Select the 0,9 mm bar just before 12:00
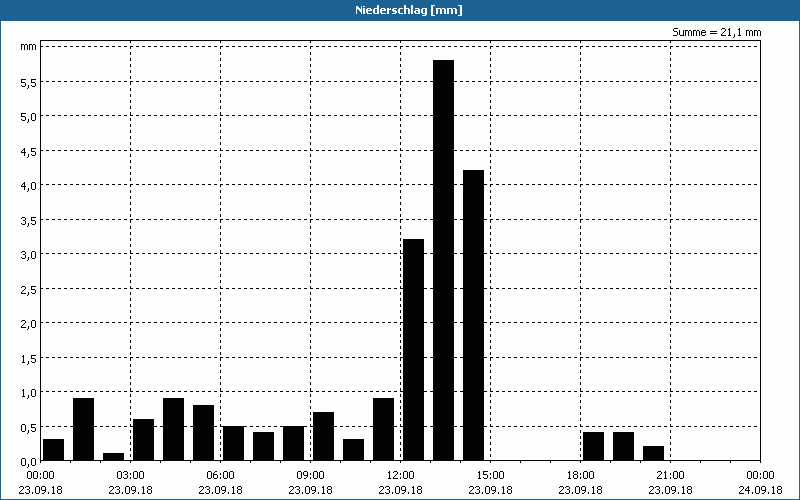 pos(384,429)
